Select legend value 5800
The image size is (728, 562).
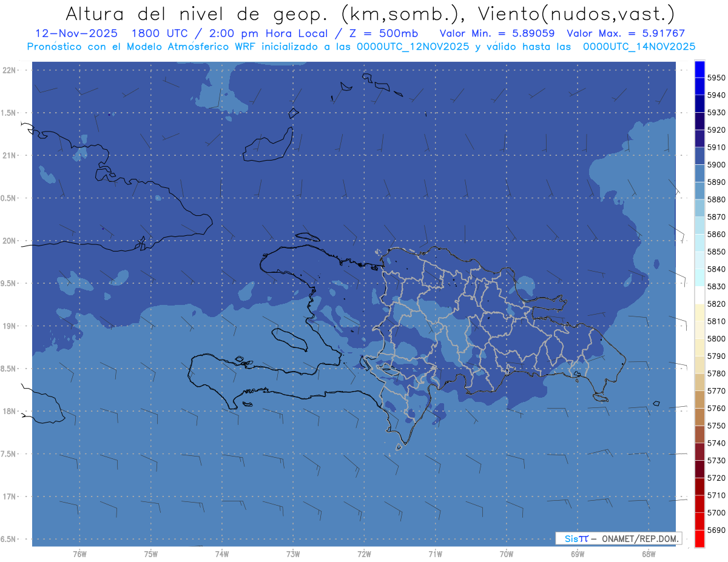[x=716, y=339]
